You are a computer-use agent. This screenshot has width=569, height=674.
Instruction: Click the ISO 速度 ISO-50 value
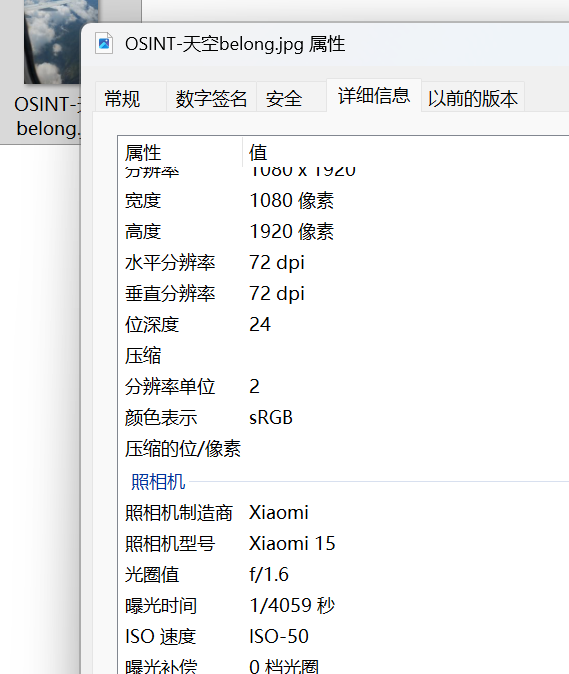tap(278, 636)
